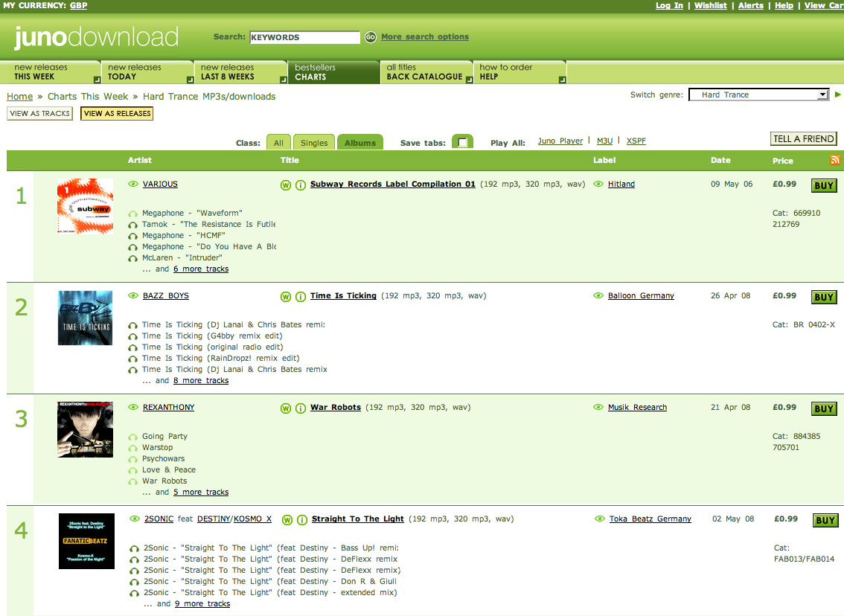Open Subway compilation cover thumbnail
This screenshot has width=844, height=616.
click(85, 207)
